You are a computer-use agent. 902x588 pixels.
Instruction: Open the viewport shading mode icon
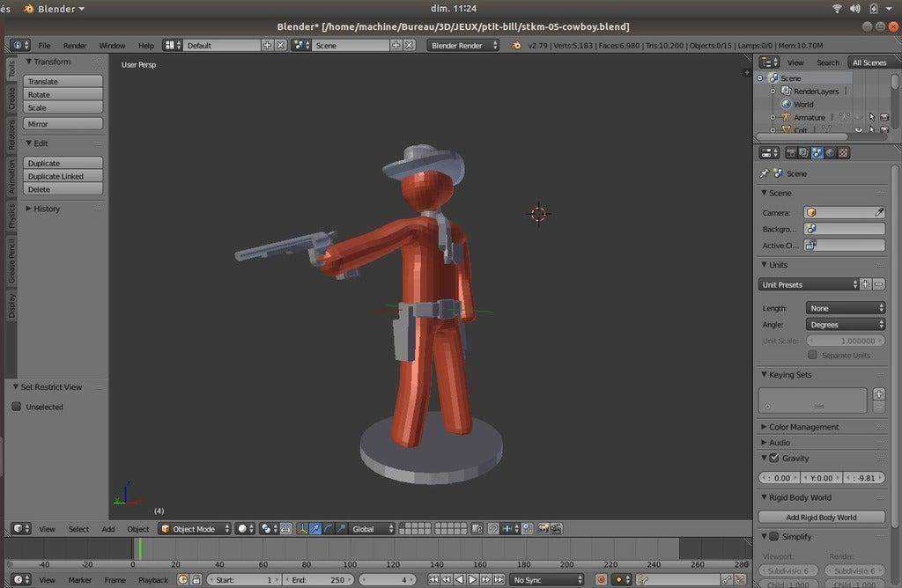246,529
